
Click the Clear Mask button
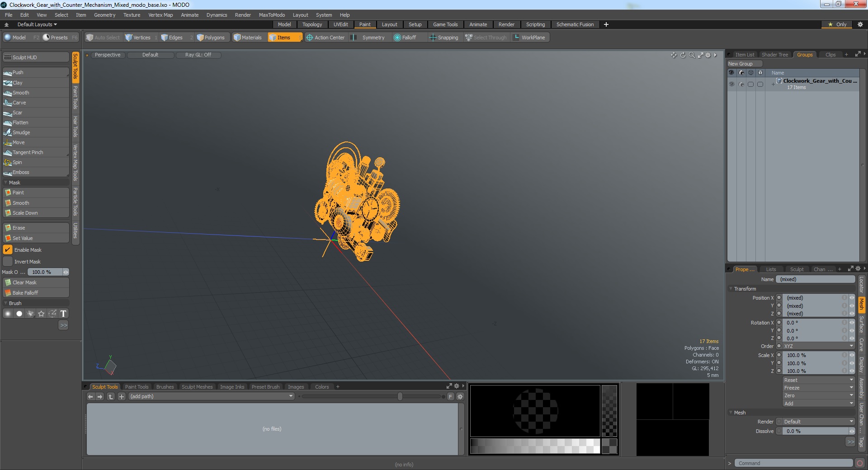(x=35, y=282)
